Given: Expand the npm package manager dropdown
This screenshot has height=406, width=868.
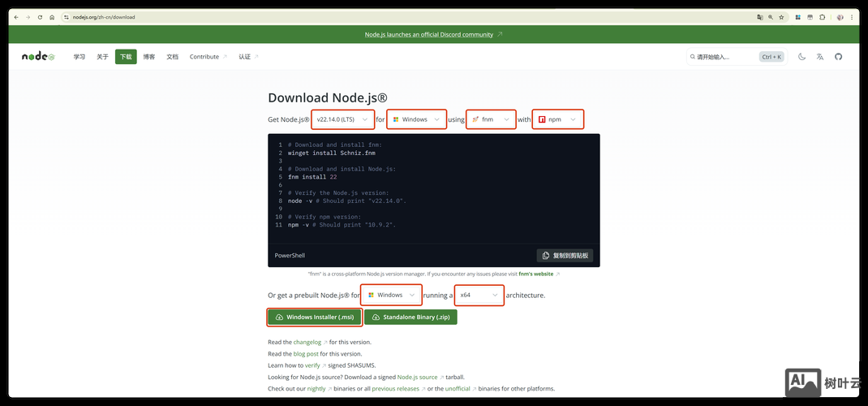Looking at the screenshot, I should click(x=558, y=119).
